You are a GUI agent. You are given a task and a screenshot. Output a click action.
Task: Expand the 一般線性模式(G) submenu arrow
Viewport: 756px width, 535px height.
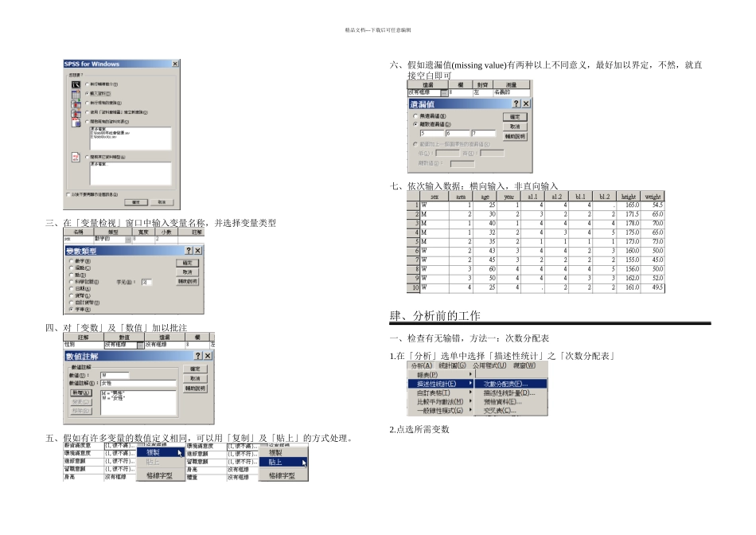(470, 410)
